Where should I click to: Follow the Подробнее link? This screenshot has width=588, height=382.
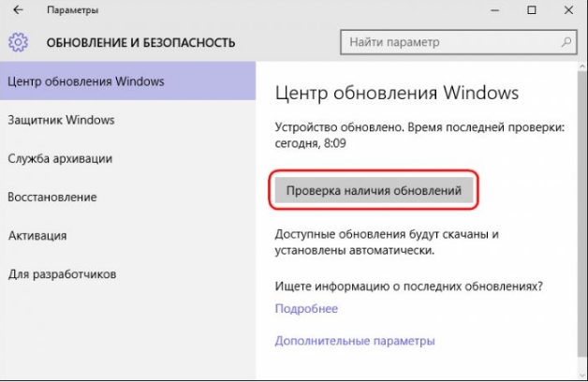[306, 309]
